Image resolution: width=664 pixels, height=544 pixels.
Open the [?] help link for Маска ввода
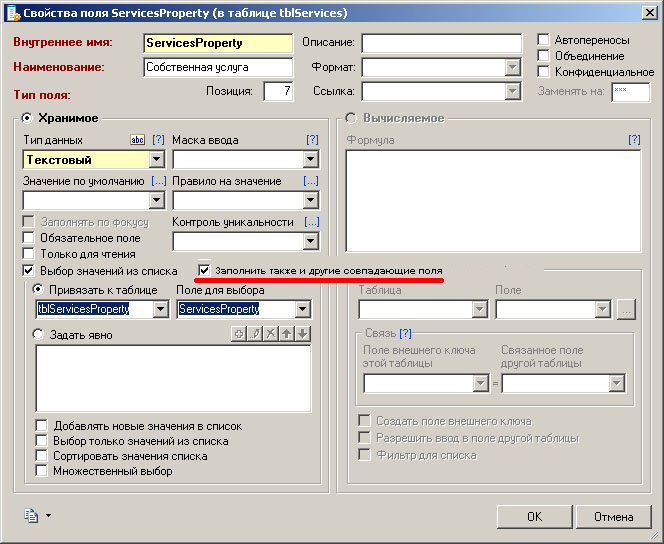tap(311, 140)
